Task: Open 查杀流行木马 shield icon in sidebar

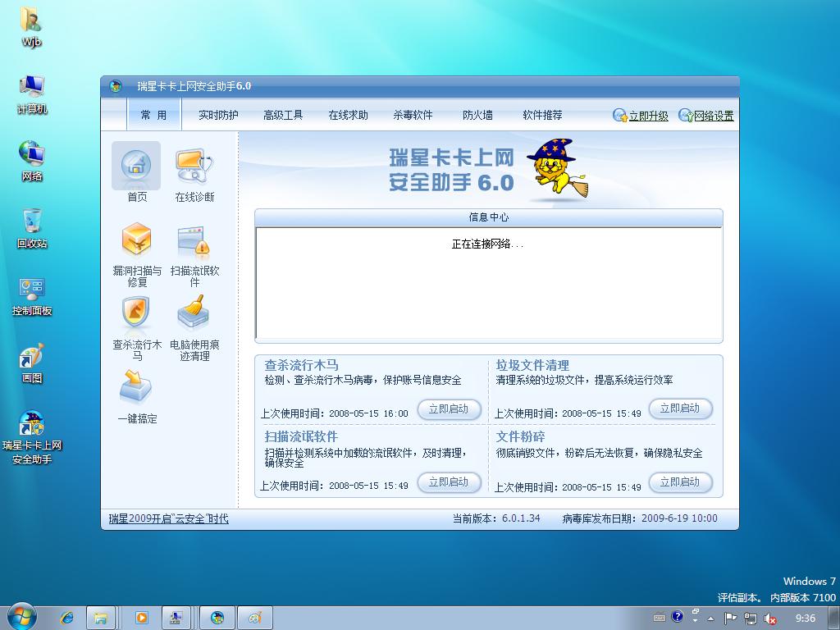Action: [136, 312]
